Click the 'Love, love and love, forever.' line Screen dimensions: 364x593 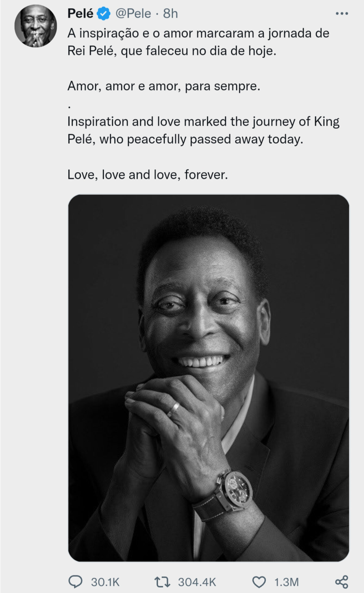(147, 174)
